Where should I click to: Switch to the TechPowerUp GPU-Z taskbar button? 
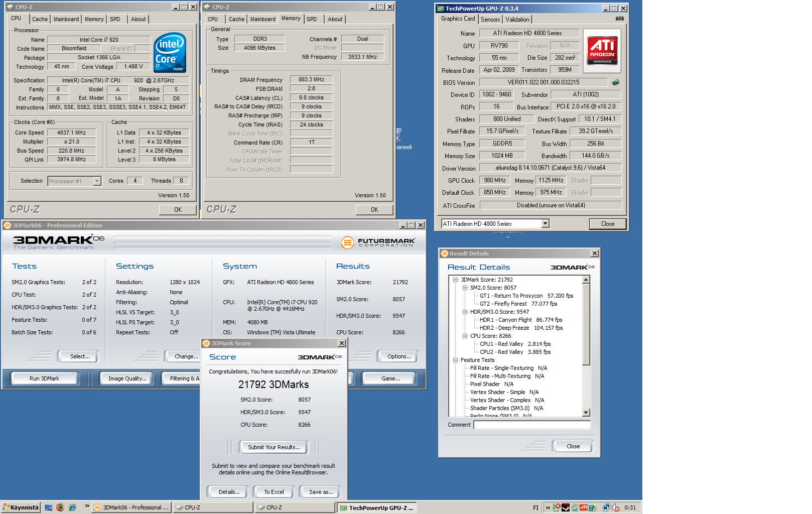pos(376,507)
